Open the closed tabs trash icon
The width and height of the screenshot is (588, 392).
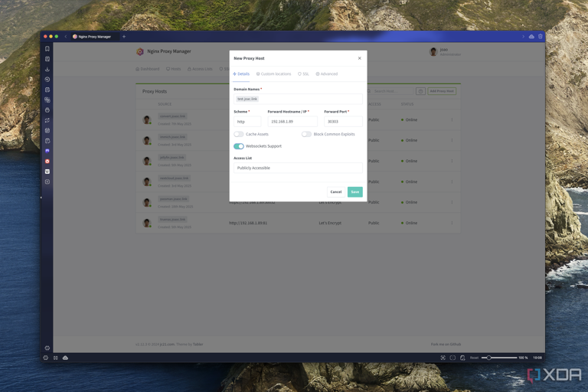coord(541,37)
